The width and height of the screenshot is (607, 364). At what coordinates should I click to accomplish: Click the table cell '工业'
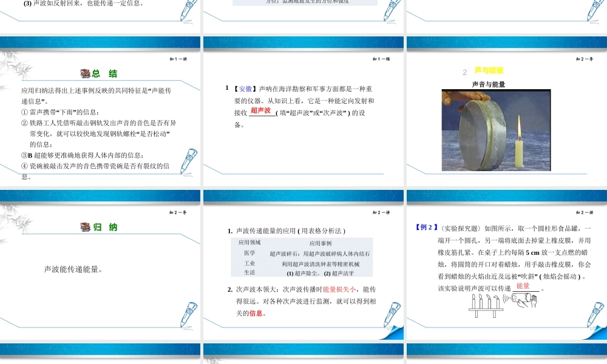[249, 263]
